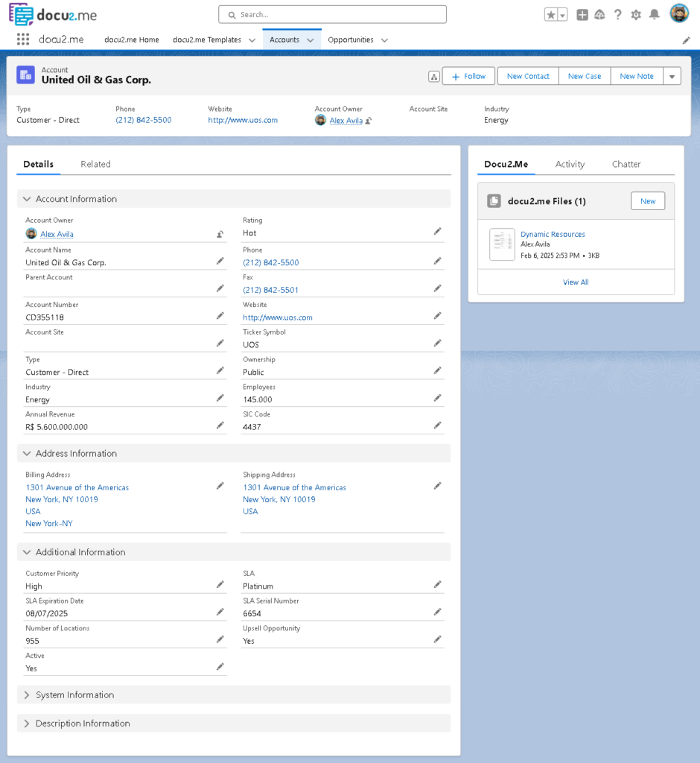700x763 pixels.
Task: Change owner icon next to Alex Avila in header
Action: [369, 121]
